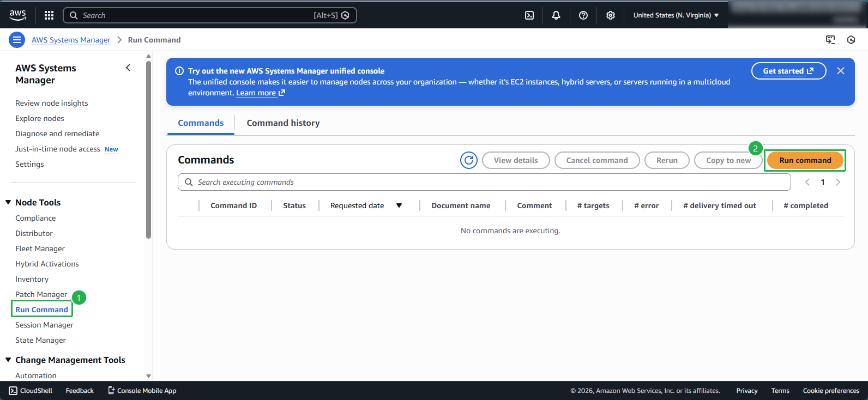Click the sidebar scrollbar down arrow
Image resolution: width=868 pixels, height=400 pixels.
tap(148, 376)
